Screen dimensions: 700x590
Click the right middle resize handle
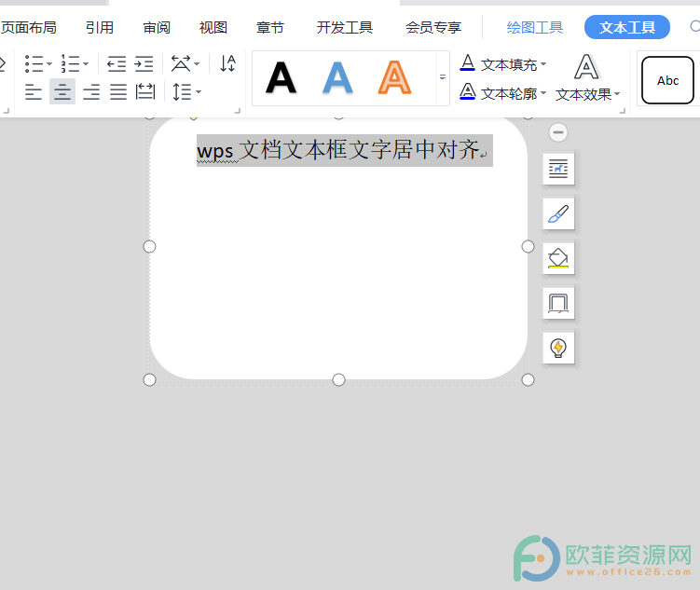[x=528, y=246]
